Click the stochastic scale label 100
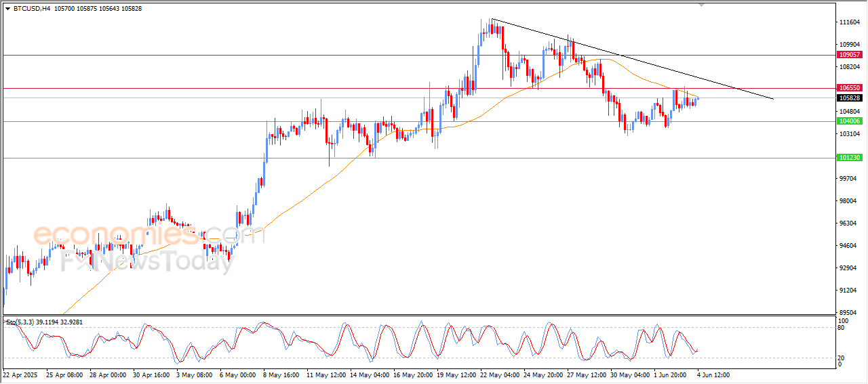 [844, 320]
